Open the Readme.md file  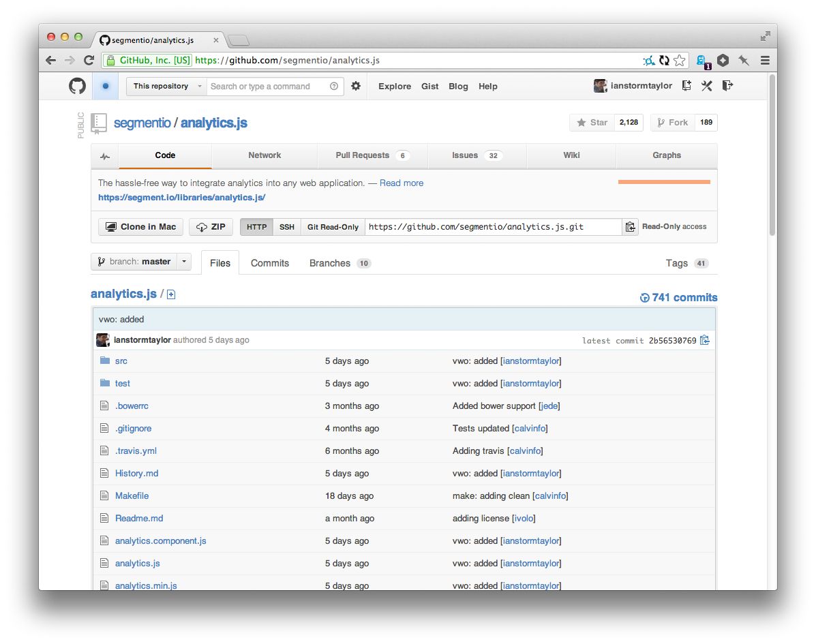[x=139, y=518]
